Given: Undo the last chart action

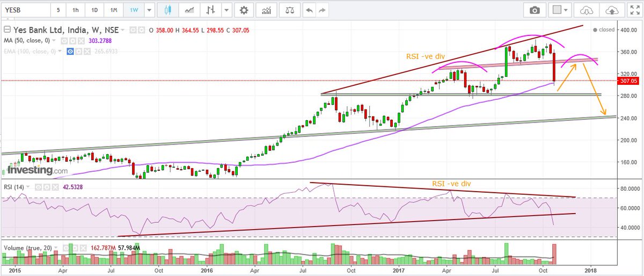Looking at the screenshot, I should tap(309, 10).
